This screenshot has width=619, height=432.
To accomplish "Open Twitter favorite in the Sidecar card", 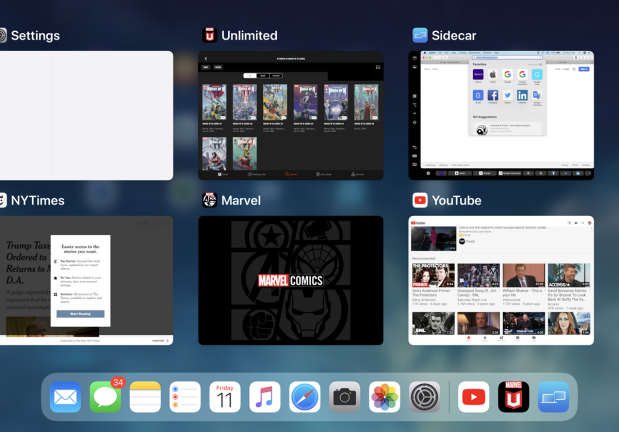I will (508, 95).
